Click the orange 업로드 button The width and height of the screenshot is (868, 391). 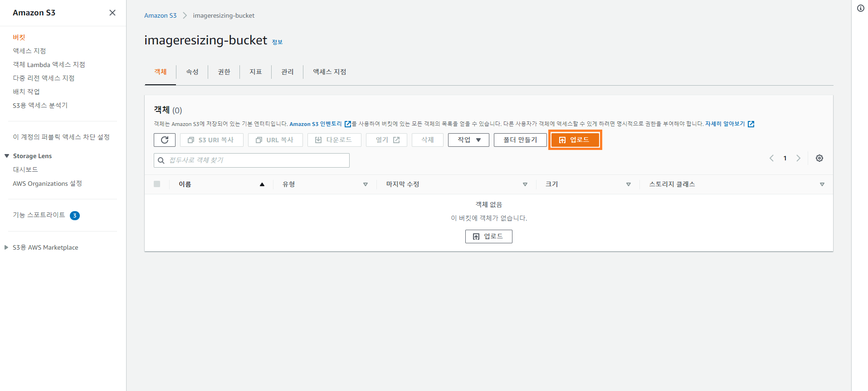tap(575, 140)
